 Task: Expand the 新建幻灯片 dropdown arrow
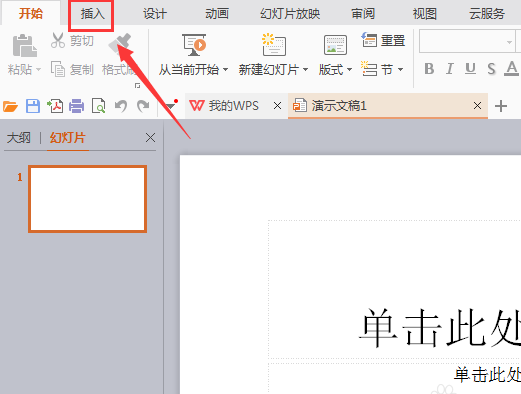point(305,70)
